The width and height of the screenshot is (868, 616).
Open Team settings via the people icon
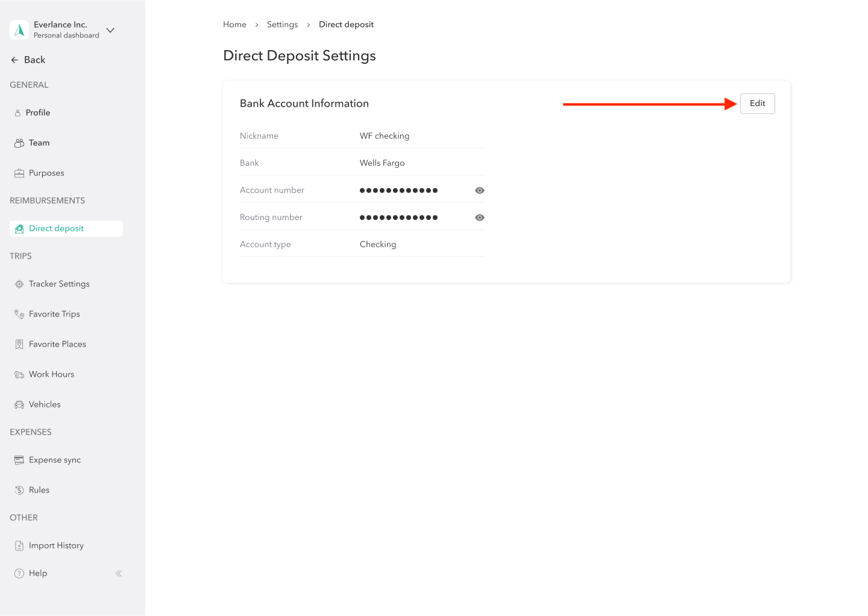(19, 142)
